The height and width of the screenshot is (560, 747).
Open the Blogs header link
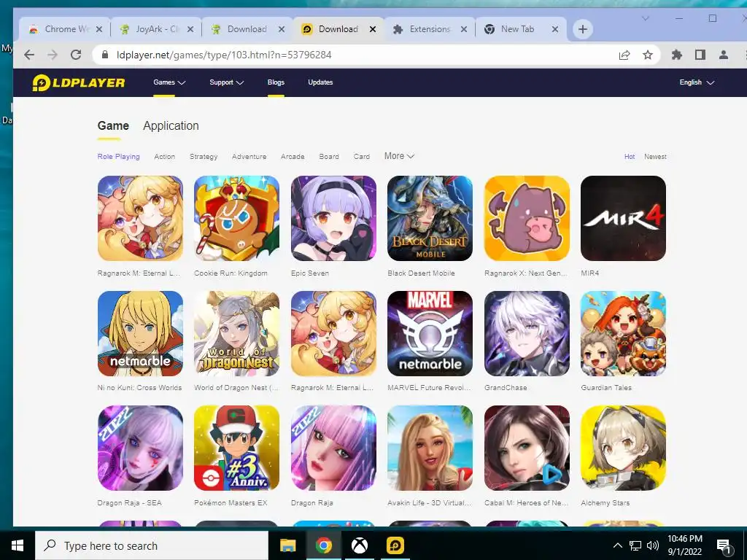pos(276,82)
